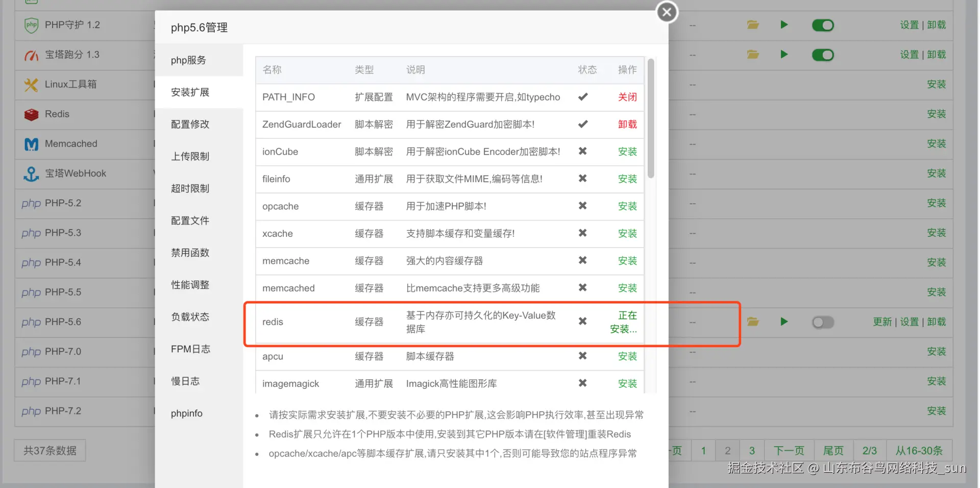Click 卸载 for 宝塔跑分 1.3
This screenshot has height=488, width=980.
point(937,55)
